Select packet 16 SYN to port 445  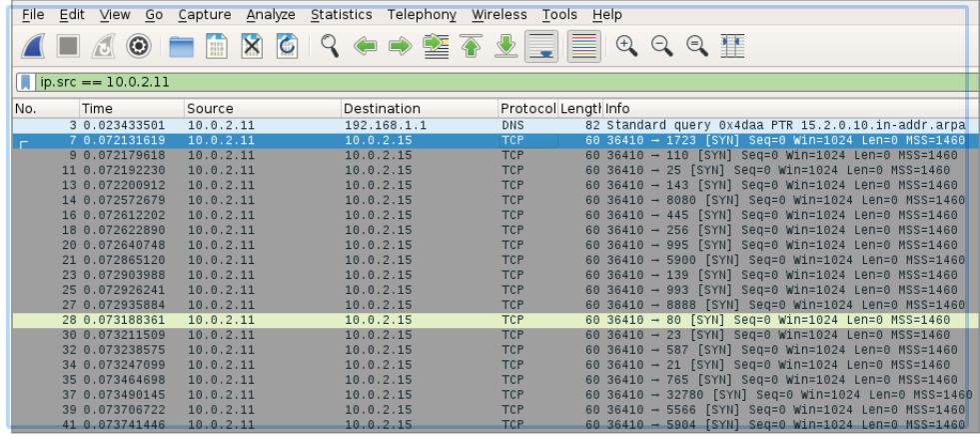(495, 215)
